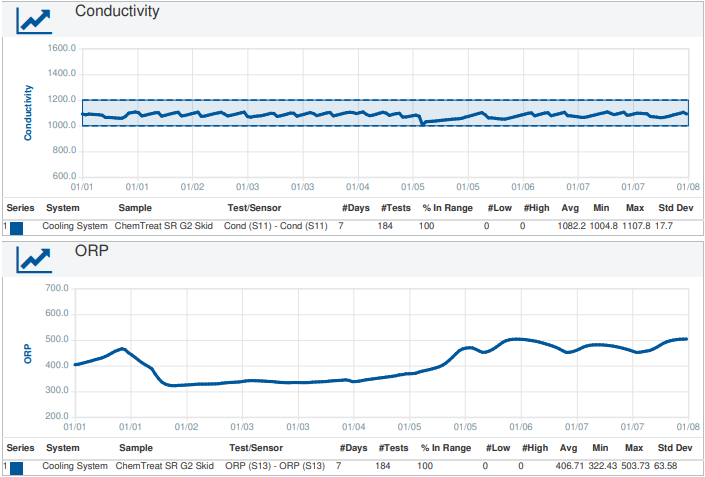Click the ORP section title
This screenshot has width=705, height=477.
click(x=91, y=251)
